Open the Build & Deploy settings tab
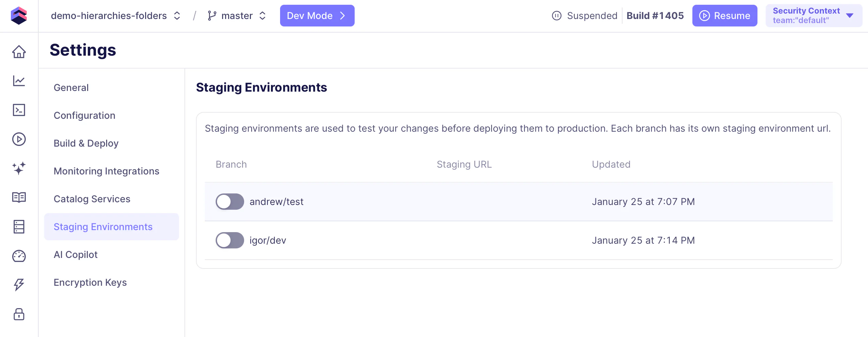This screenshot has height=337, width=868. pos(86,143)
